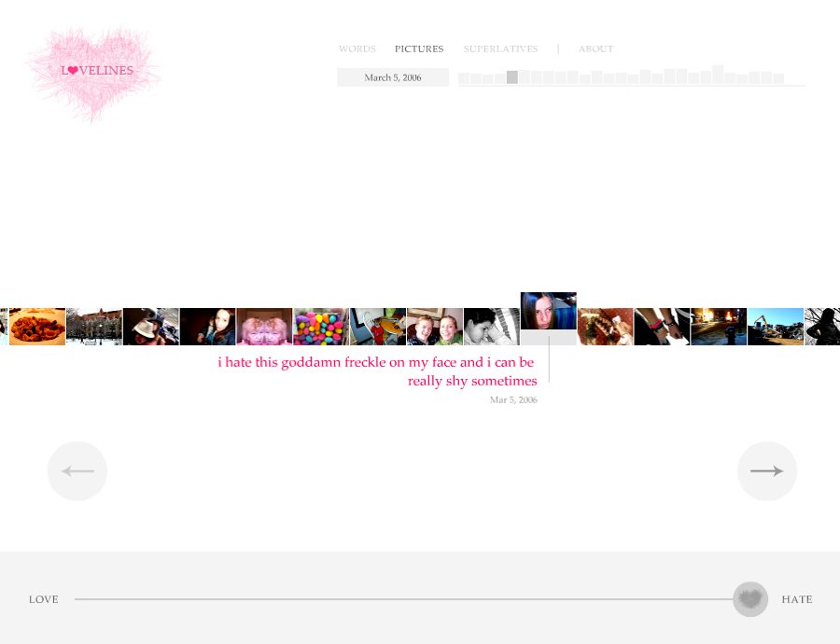The height and width of the screenshot is (644, 840).
Task: Open the Superlatives page
Action: tap(500, 49)
